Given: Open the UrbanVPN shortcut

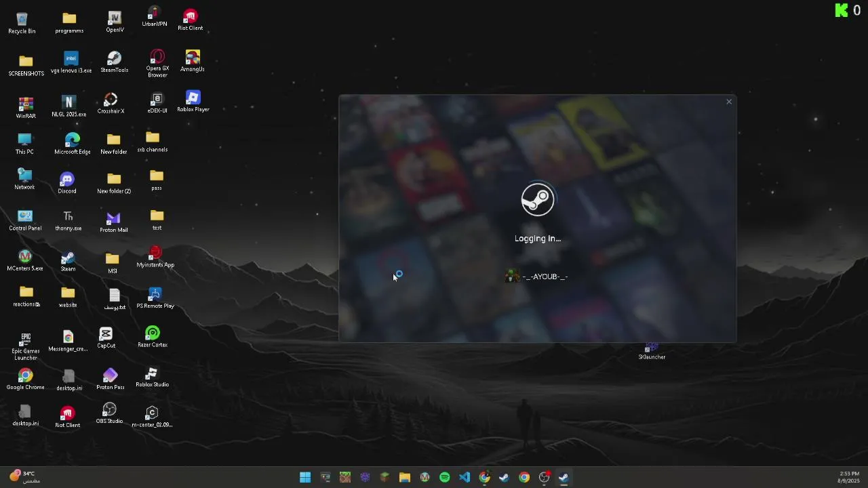Looking at the screenshot, I should [155, 18].
